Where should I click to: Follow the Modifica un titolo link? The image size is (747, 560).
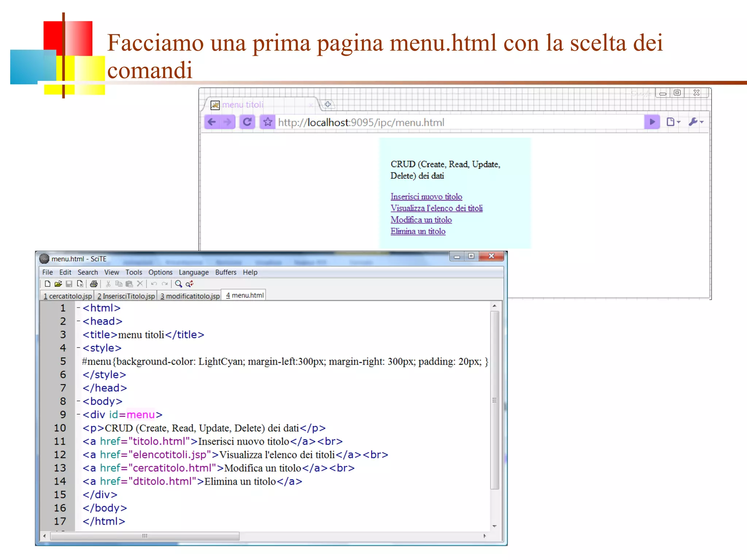click(x=421, y=220)
